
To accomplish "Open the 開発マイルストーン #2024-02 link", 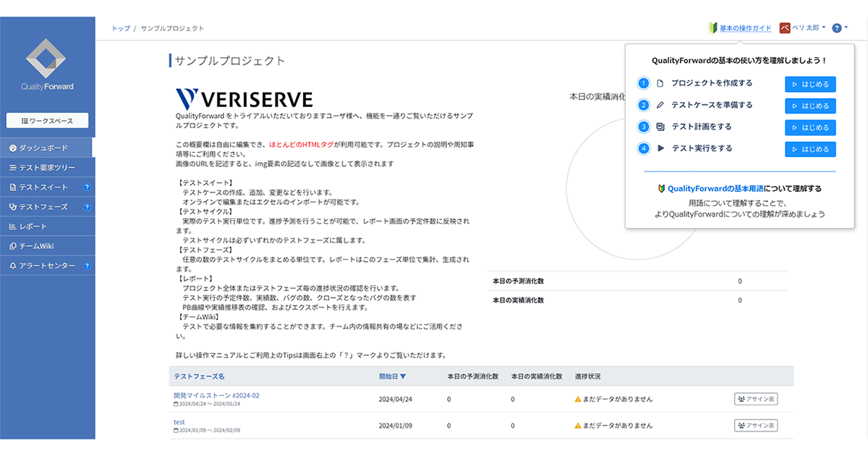I will pos(216,396).
